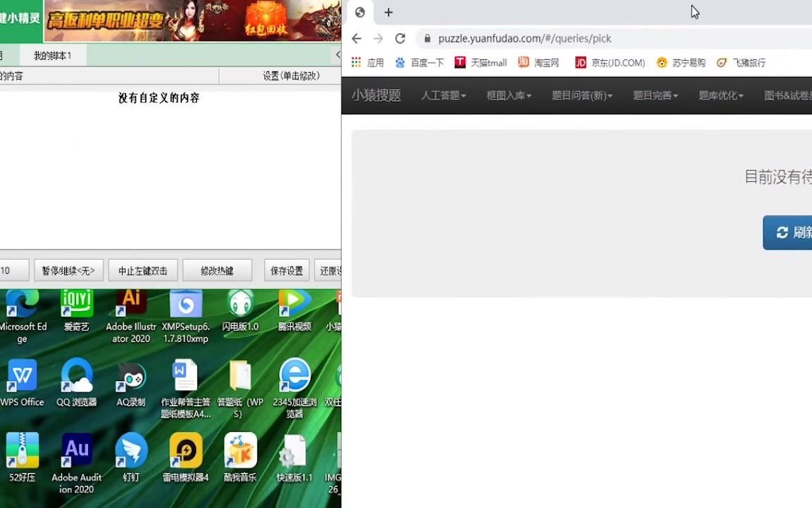The image size is (812, 508).
Task: Switch to the 我的脚本1 tab
Action: click(52, 55)
